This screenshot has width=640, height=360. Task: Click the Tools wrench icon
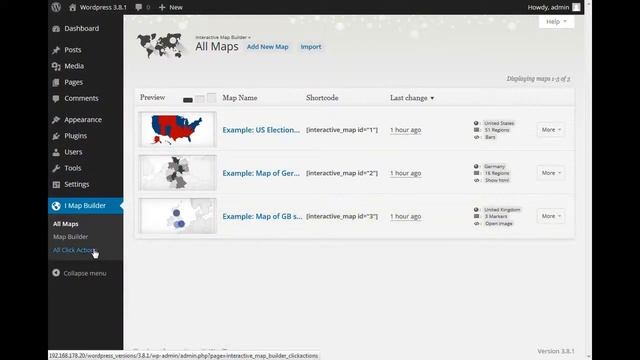(x=56, y=168)
